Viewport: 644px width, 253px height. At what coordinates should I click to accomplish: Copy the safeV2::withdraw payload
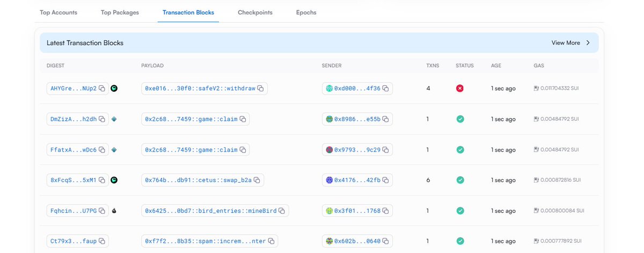(261, 88)
